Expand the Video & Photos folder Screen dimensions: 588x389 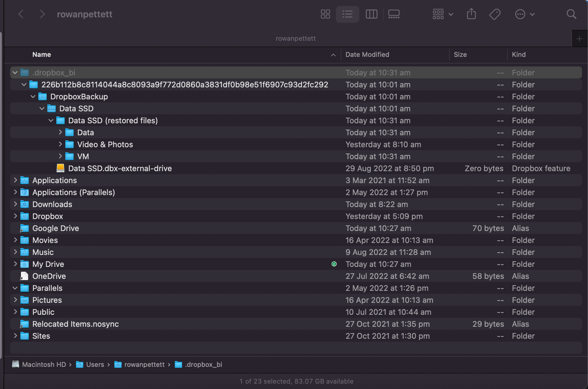[x=60, y=144]
